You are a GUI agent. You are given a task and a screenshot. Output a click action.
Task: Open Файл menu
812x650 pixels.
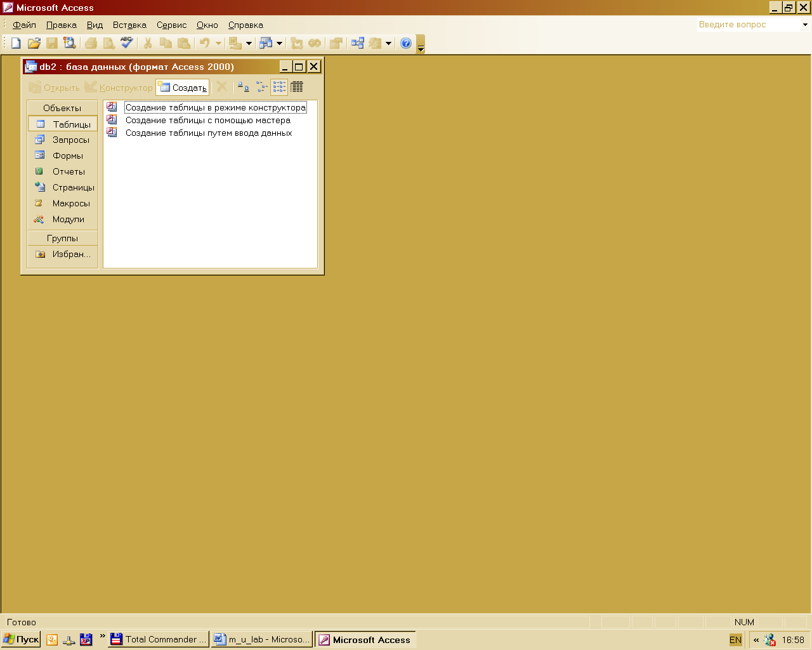(24, 25)
